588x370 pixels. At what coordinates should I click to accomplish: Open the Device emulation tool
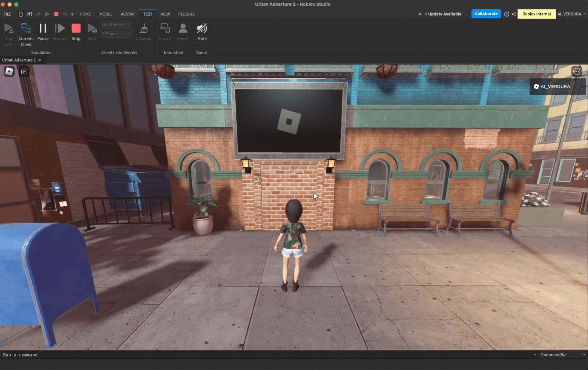[165, 28]
